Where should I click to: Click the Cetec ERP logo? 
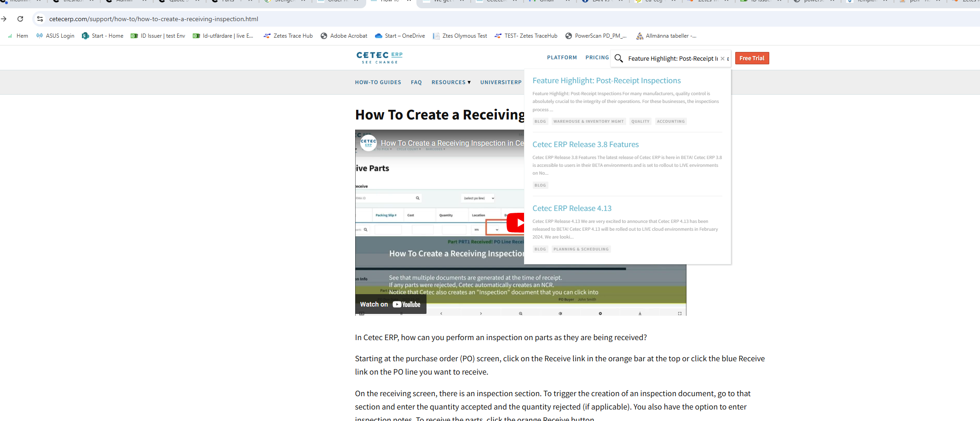379,57
